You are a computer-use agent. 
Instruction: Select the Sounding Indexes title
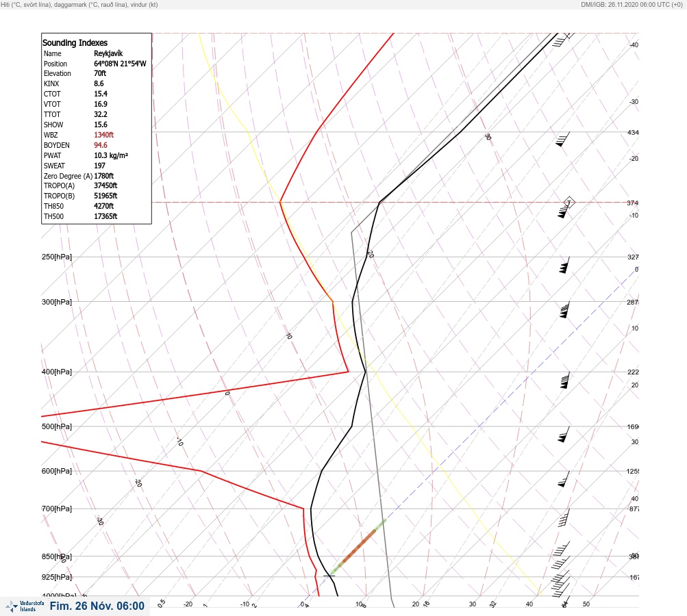(75, 43)
